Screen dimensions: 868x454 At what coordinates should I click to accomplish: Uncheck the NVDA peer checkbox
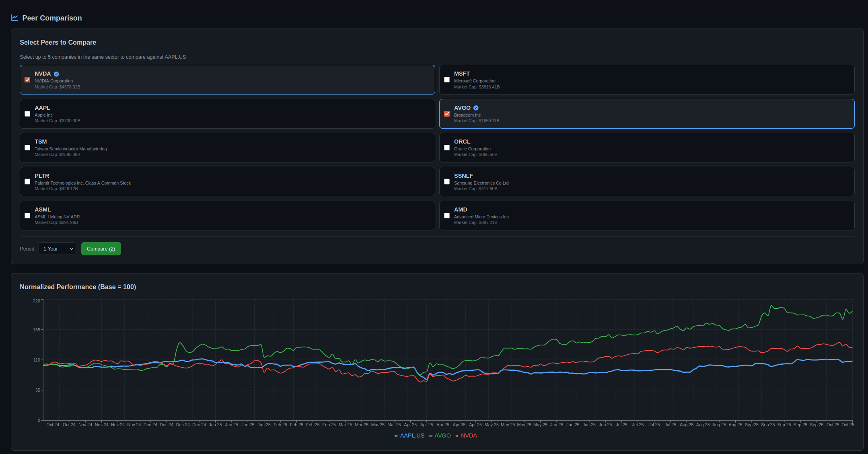27,80
